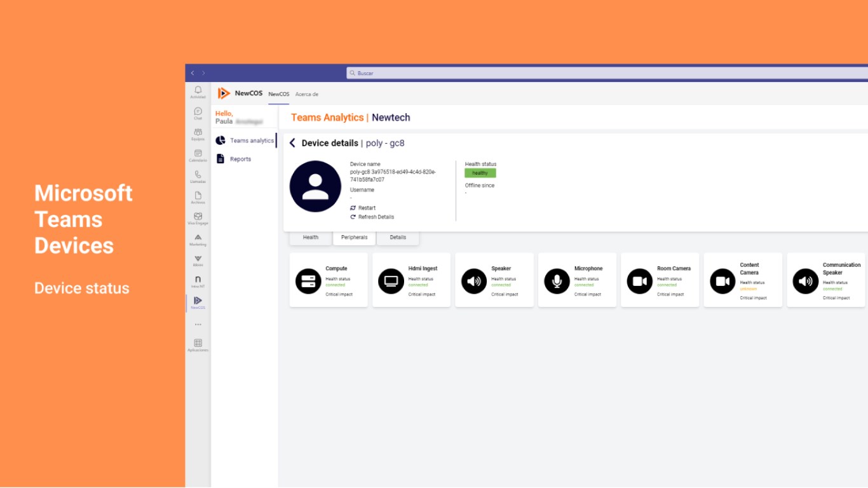Click the Offline since label
This screenshot has height=488, width=868.
point(480,186)
